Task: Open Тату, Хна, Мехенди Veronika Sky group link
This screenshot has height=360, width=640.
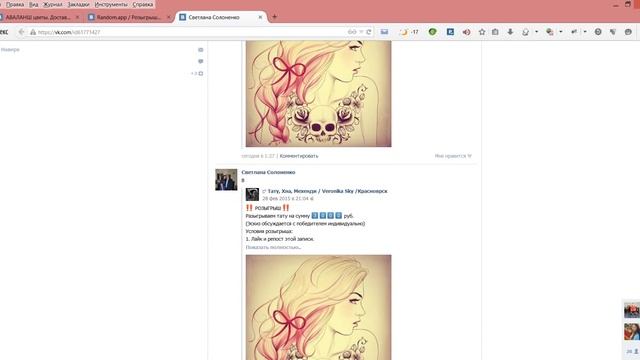Action: 327,191
